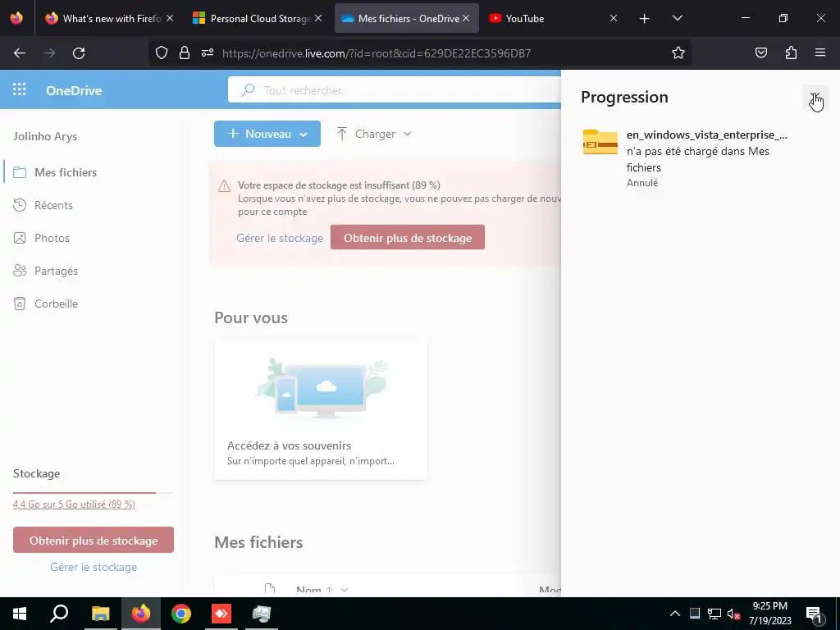
Task: Close the Progression panel
Action: (x=815, y=98)
